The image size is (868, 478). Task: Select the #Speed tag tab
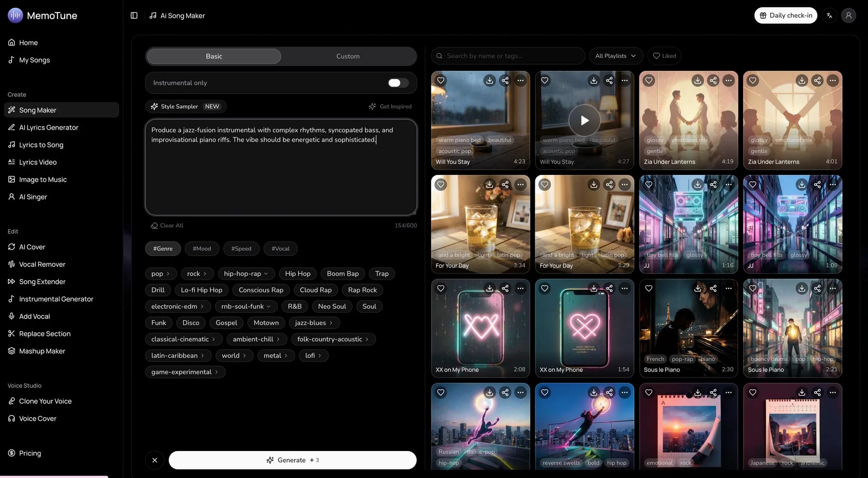(241, 249)
